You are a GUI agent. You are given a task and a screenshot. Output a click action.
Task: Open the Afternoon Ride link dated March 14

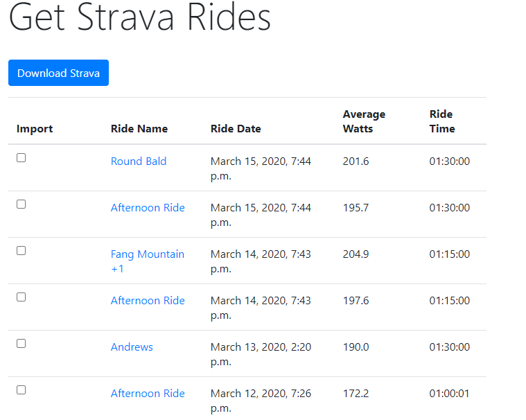point(148,301)
